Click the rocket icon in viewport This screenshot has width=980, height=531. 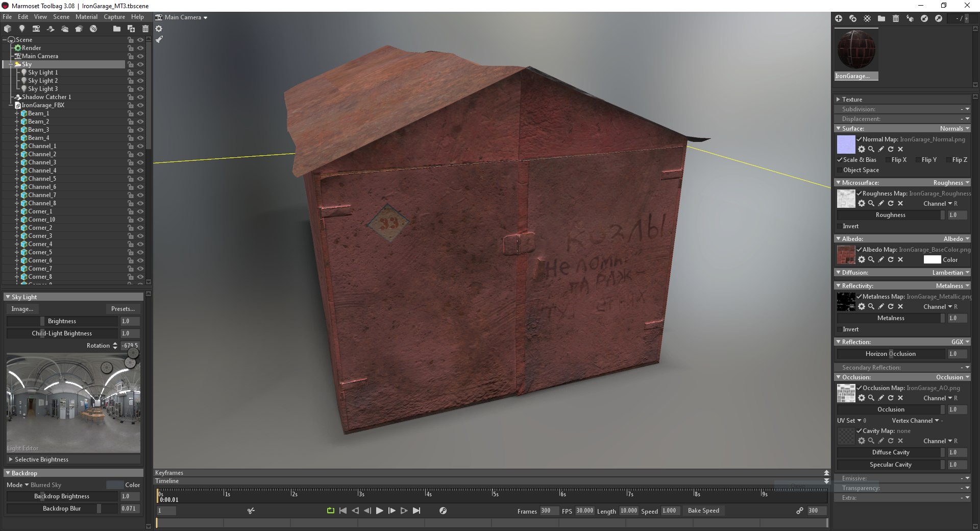tap(159, 39)
